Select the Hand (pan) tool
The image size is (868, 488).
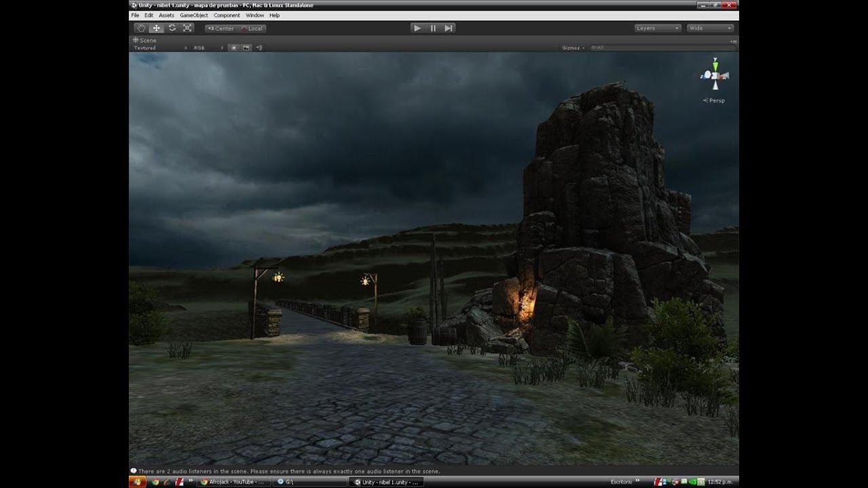tap(141, 28)
